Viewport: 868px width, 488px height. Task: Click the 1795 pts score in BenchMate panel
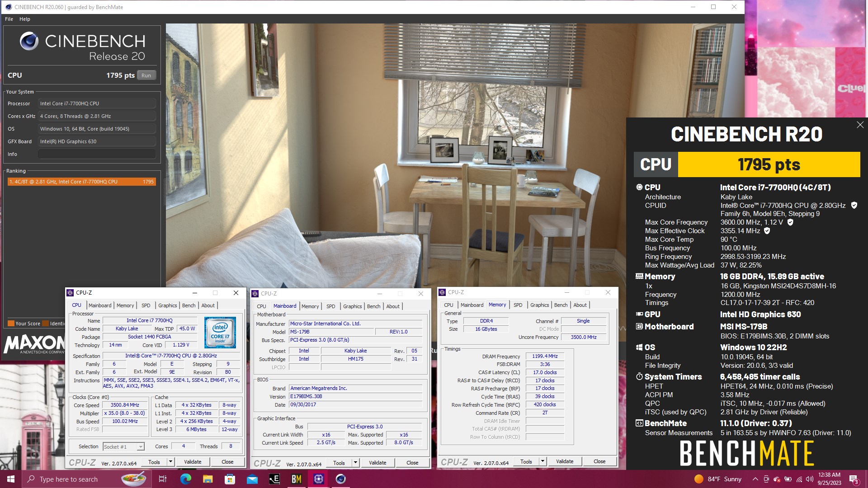click(769, 164)
